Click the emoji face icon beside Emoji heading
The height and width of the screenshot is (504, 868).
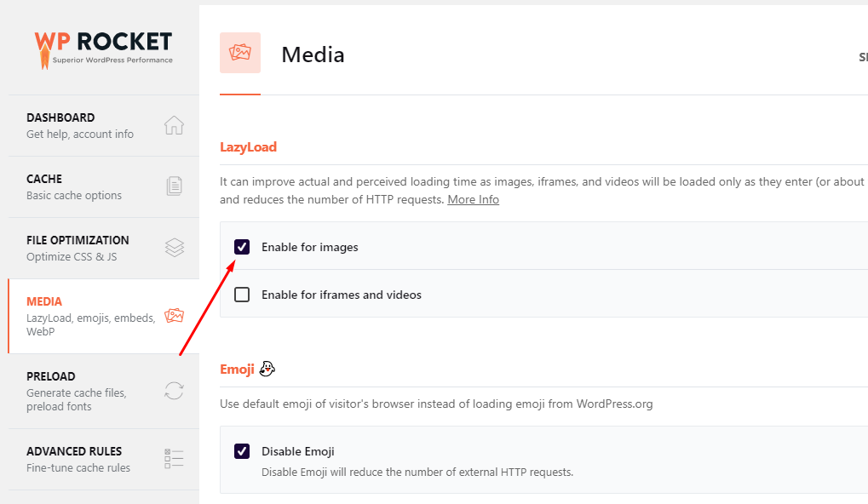(267, 369)
